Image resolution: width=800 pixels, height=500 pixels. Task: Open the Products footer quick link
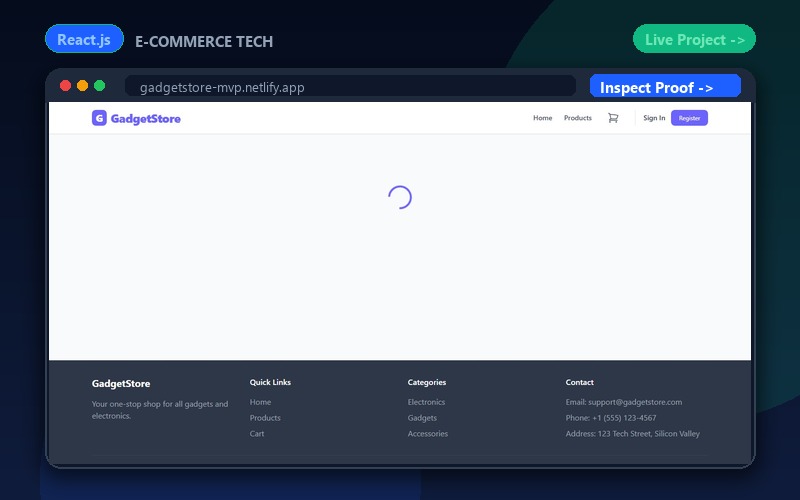[x=265, y=418]
